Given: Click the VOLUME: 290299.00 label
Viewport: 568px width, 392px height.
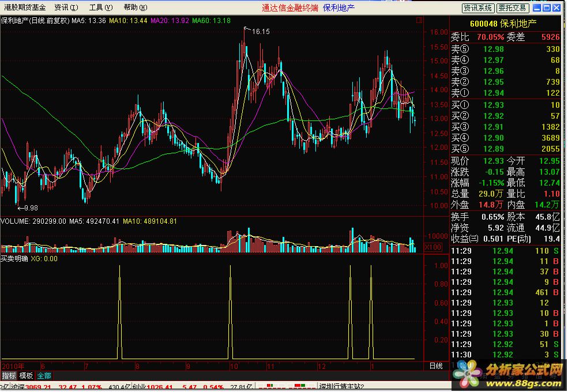Looking at the screenshot, I should (x=33, y=221).
